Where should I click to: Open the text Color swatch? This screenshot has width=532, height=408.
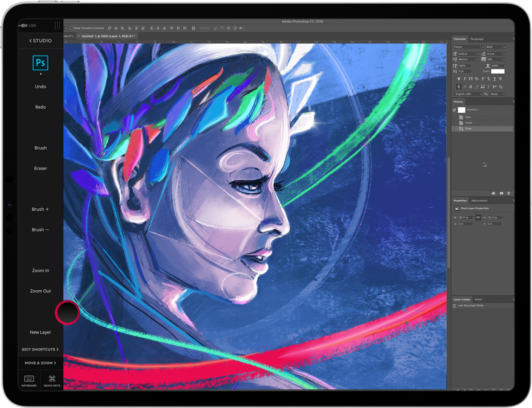tap(498, 71)
